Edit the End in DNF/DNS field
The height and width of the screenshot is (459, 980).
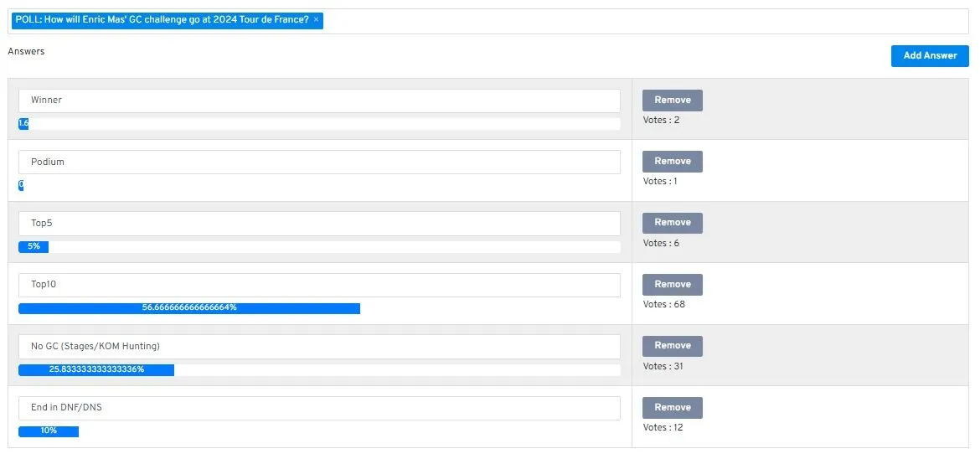[319, 409]
